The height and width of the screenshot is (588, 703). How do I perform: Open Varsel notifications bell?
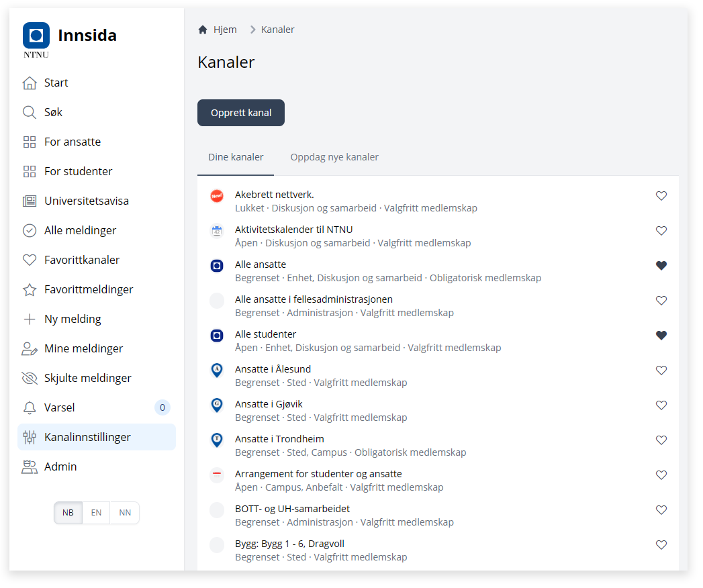click(x=30, y=407)
